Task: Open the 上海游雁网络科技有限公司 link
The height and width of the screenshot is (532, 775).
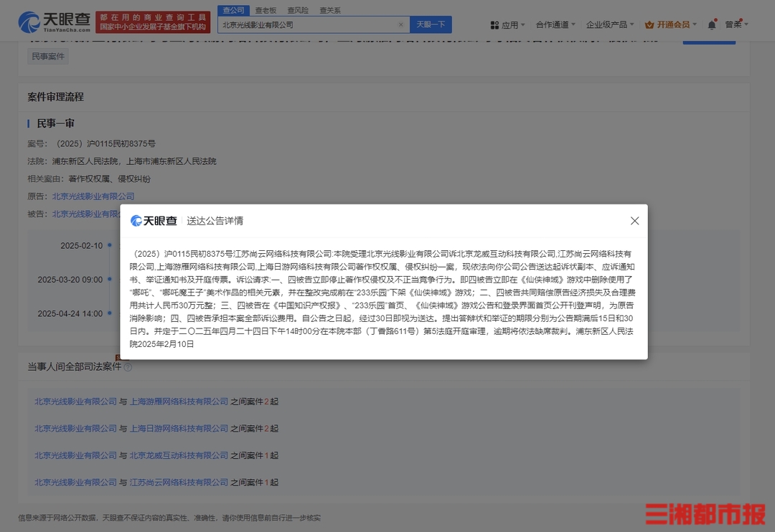Action: [x=179, y=402]
